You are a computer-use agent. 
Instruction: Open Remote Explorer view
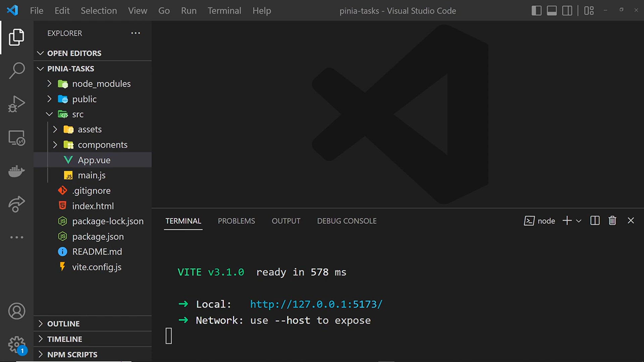pyautogui.click(x=16, y=138)
